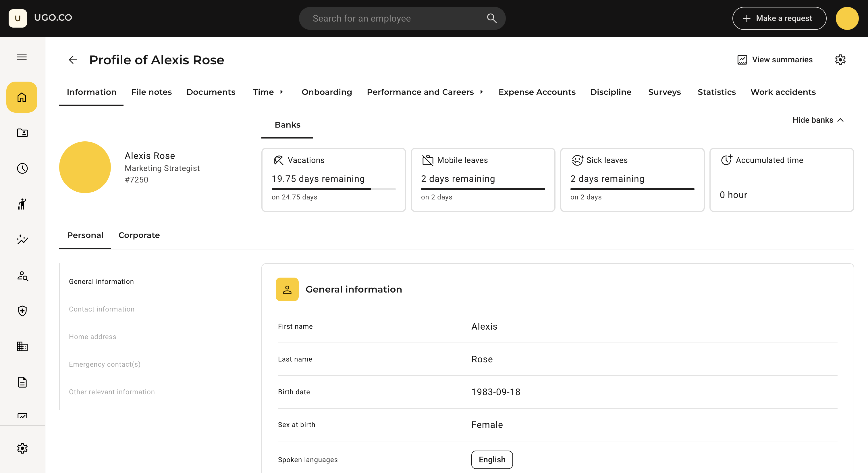Open profile settings gear at top right
Viewport: 868px width, 473px height.
pyautogui.click(x=840, y=60)
